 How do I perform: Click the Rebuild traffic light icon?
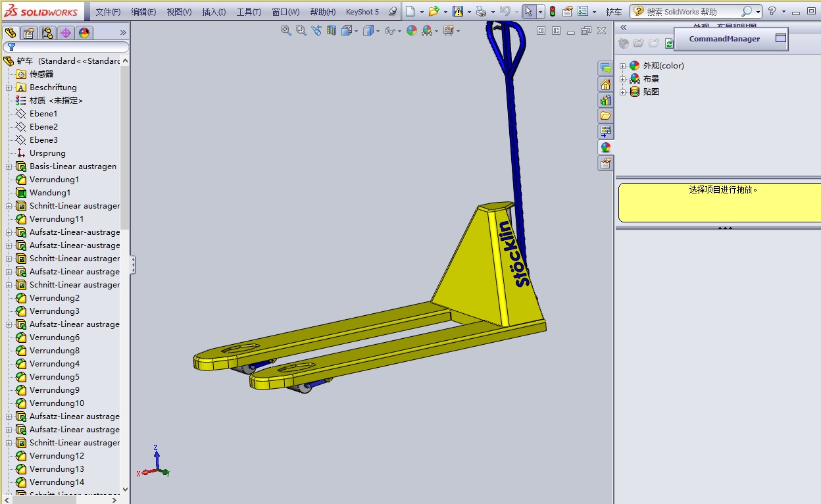tap(553, 11)
